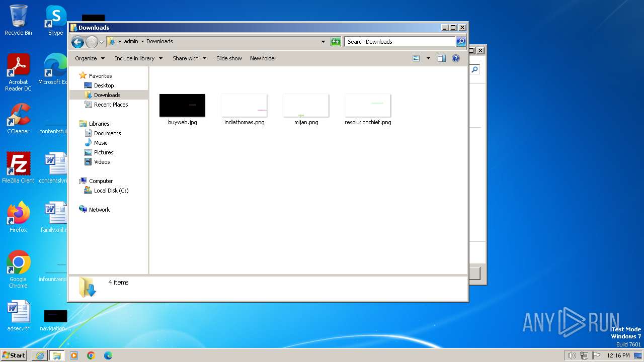
Task: Select the familyxml desktop document
Action: tap(54, 217)
